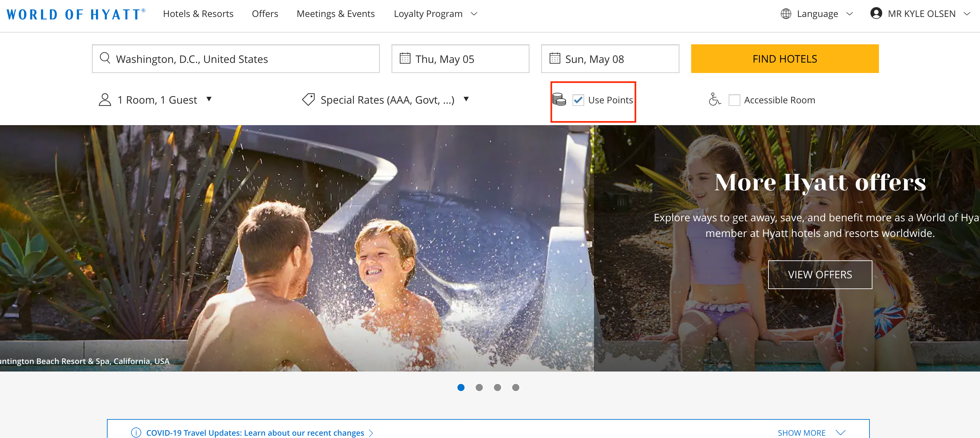Expand the Loyalty Program menu chevron
Viewport: 980px width, 438px height.
(474, 14)
